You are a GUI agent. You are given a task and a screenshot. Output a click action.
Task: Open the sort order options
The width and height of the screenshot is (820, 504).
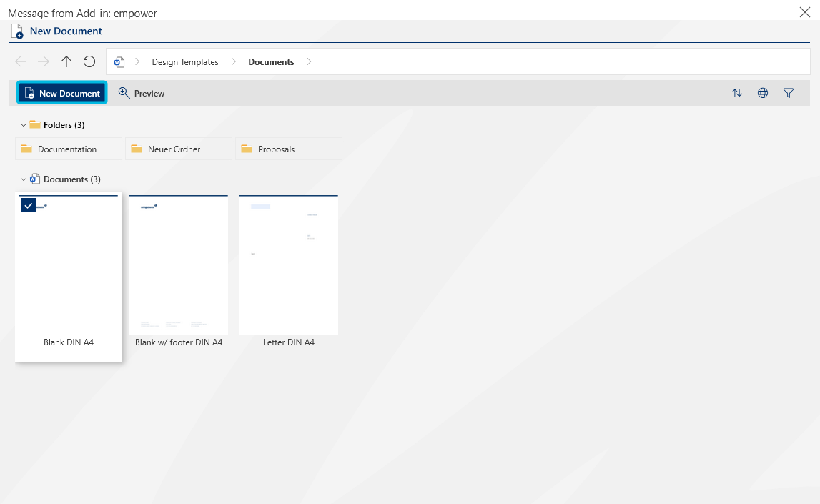[737, 93]
